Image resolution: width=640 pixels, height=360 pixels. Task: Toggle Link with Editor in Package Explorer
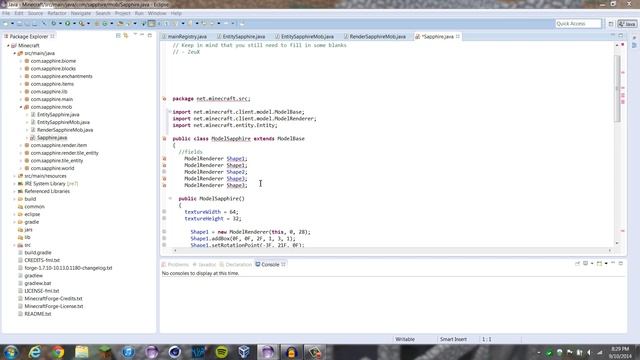coord(126,36)
